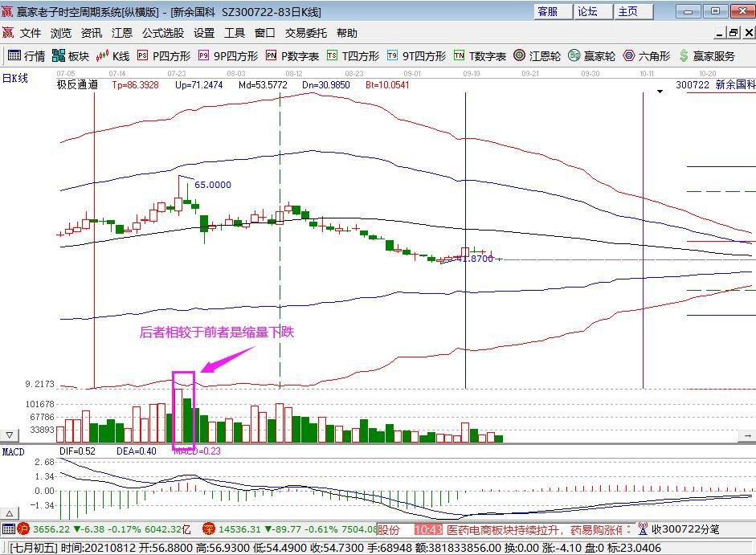Image resolution: width=756 pixels, height=555 pixels.
Task: Open the 工具 menu
Action: tap(235, 33)
